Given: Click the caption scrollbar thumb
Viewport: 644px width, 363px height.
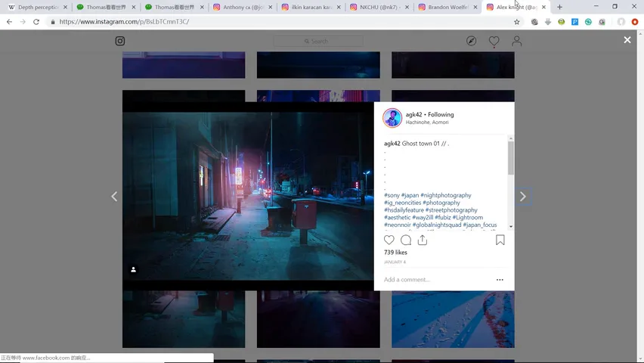Looking at the screenshot, I should (510, 158).
